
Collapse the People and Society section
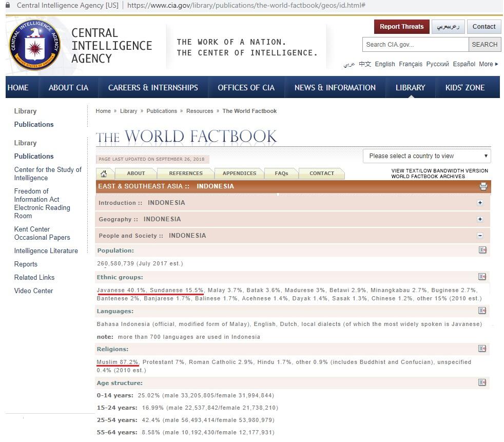tap(480, 236)
